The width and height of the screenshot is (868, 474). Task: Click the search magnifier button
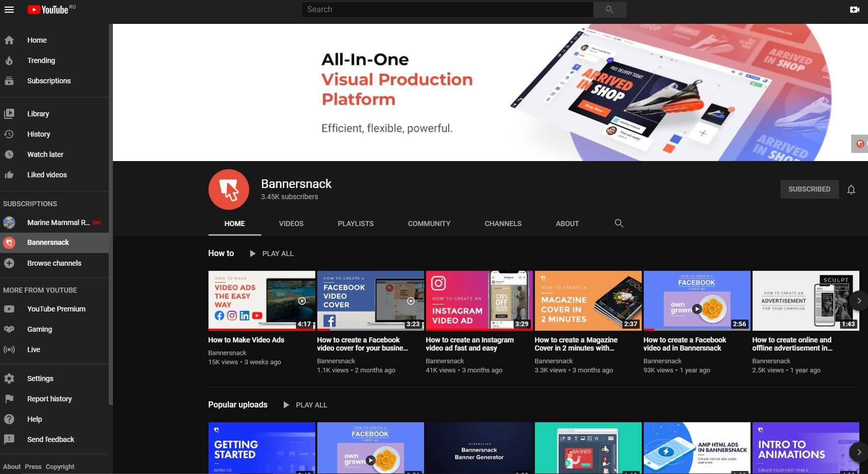coord(609,10)
